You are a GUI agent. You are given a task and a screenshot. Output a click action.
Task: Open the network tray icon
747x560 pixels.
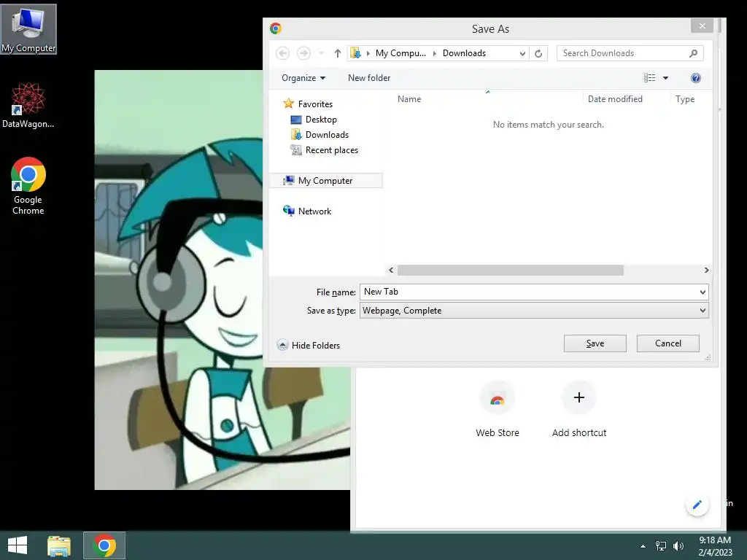(x=661, y=546)
